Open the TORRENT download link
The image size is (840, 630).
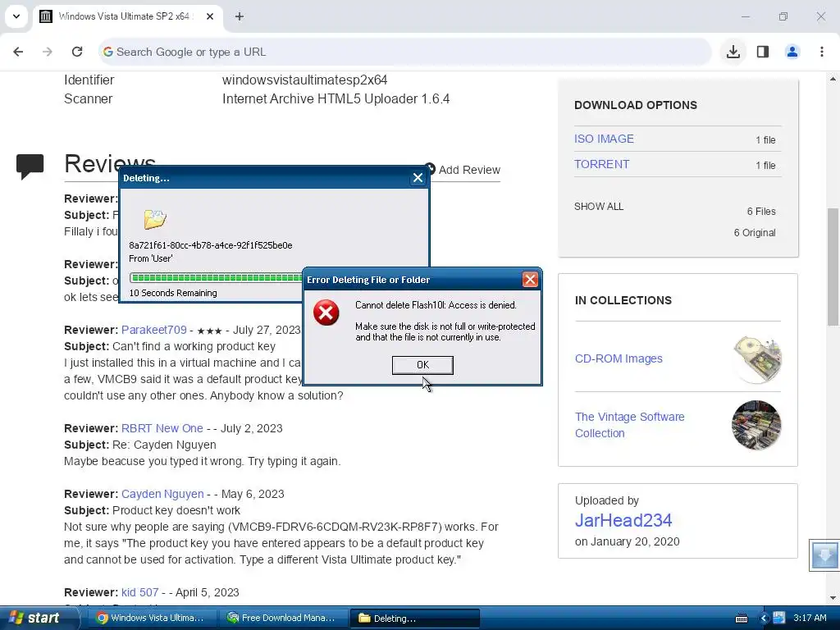click(x=601, y=164)
